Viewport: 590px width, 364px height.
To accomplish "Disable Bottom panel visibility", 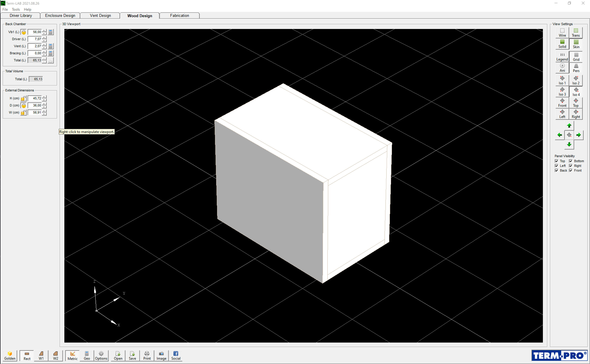I will tap(570, 161).
